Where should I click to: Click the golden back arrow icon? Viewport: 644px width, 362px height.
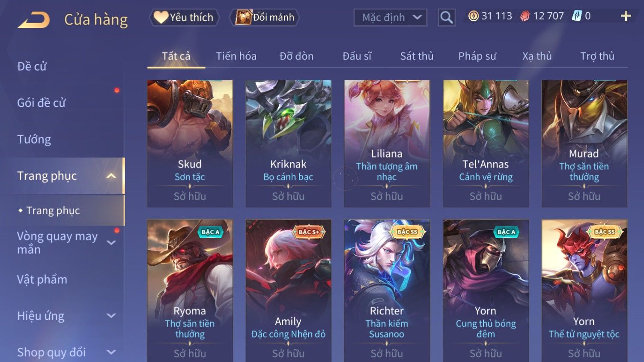(33, 20)
